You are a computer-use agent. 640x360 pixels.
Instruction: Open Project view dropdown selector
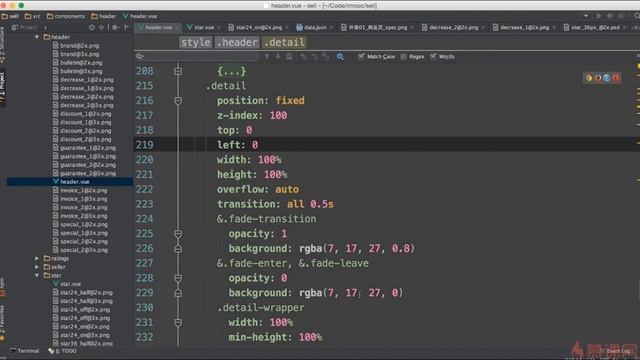click(29, 27)
